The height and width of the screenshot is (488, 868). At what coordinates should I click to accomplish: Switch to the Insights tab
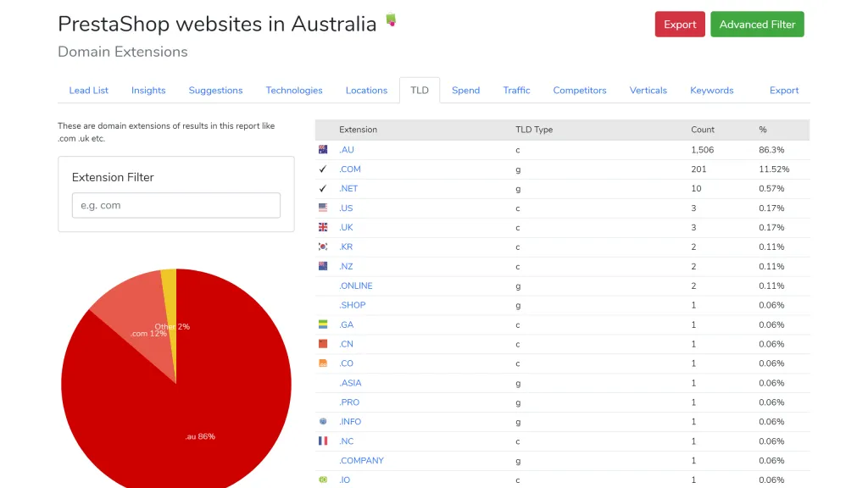[148, 90]
